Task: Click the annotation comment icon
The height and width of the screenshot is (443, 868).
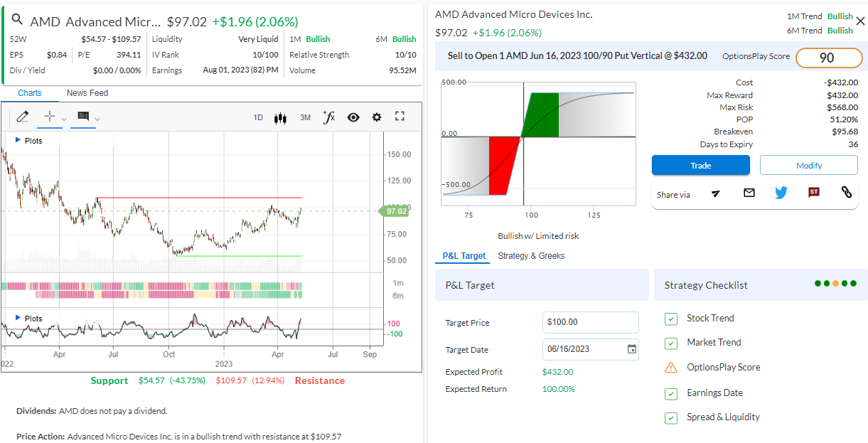Action: (83, 117)
